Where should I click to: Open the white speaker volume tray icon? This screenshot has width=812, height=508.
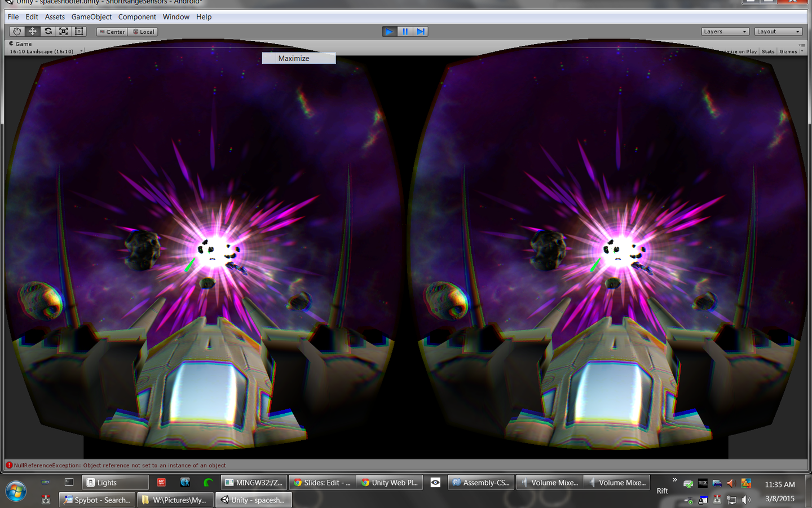click(x=746, y=500)
